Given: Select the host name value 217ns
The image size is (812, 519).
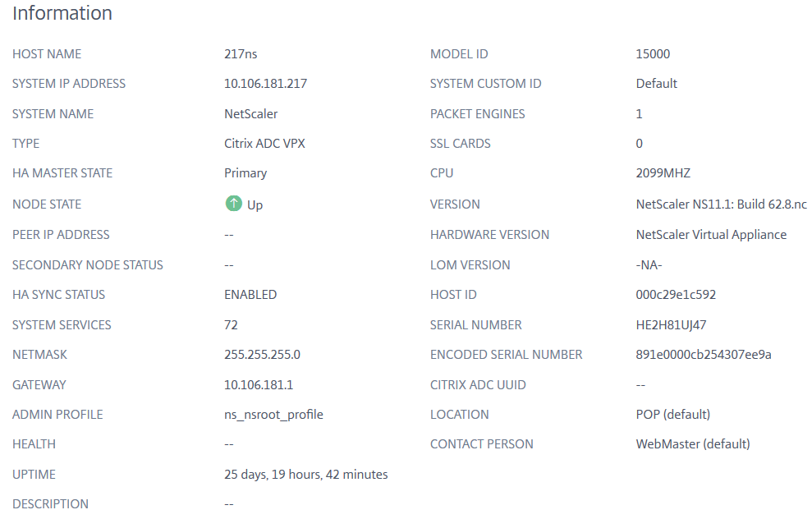Looking at the screenshot, I should tap(241, 54).
